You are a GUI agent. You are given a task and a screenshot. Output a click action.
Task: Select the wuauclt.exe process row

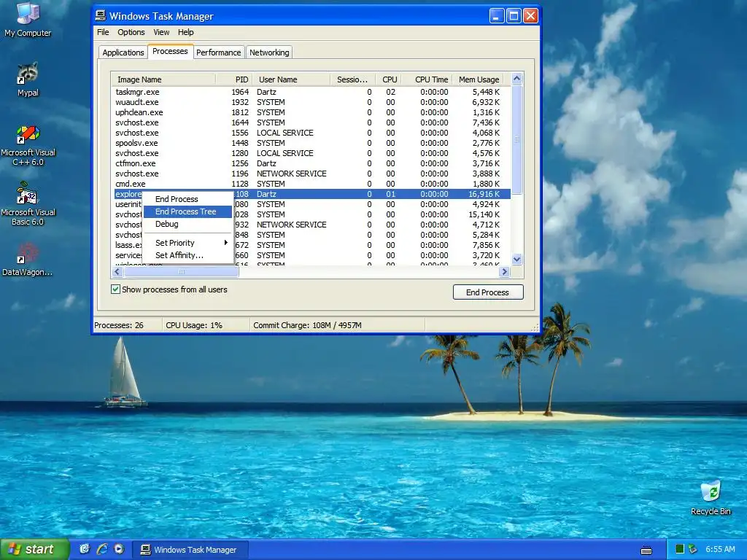click(312, 102)
